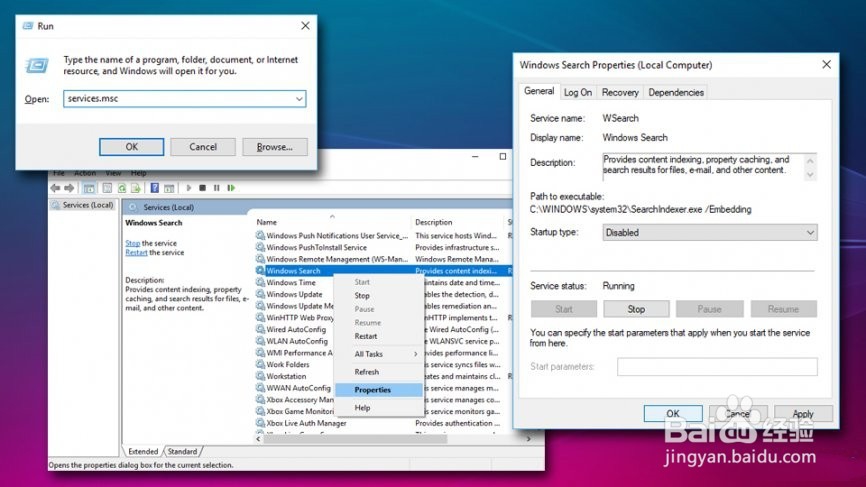This screenshot has height=487, width=866.
Task: Open the Recovery tab
Action: (x=620, y=92)
